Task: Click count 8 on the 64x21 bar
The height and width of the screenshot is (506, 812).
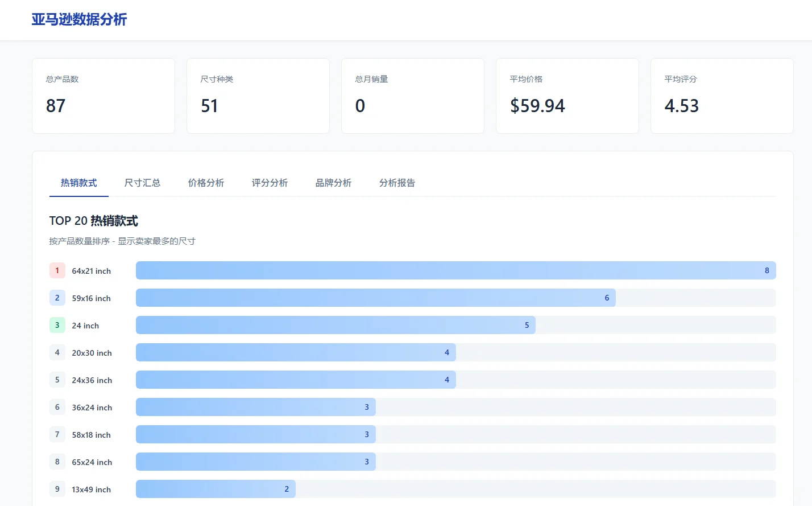Action: (x=767, y=270)
